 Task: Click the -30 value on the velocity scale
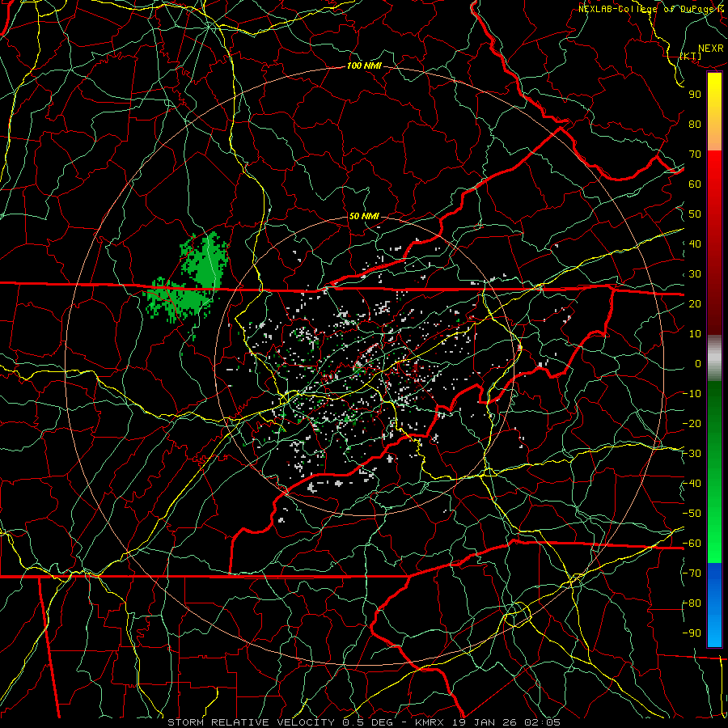tap(692, 454)
